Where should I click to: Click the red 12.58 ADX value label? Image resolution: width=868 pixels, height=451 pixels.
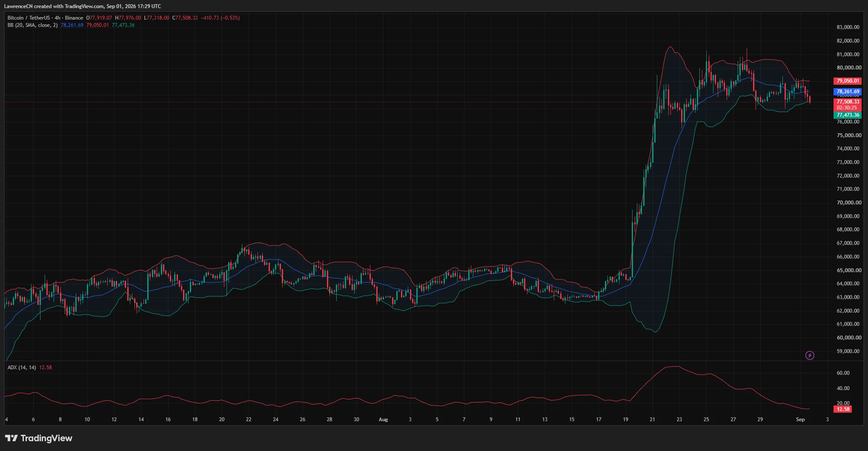coord(843,409)
